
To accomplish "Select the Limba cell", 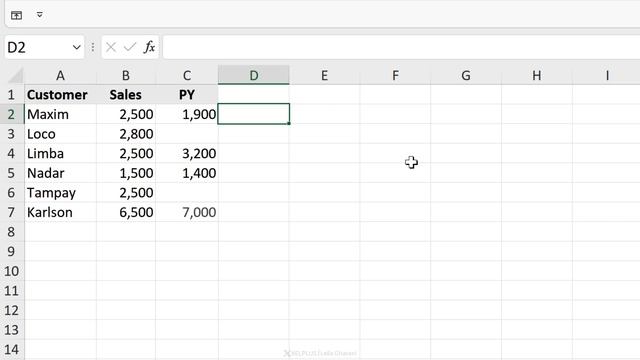I will pyautogui.click(x=60, y=153).
